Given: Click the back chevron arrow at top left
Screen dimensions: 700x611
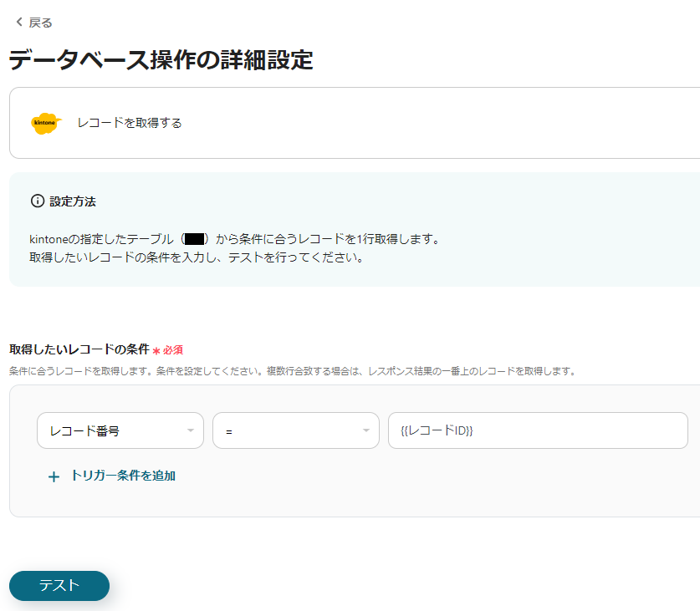Looking at the screenshot, I should click(x=18, y=23).
